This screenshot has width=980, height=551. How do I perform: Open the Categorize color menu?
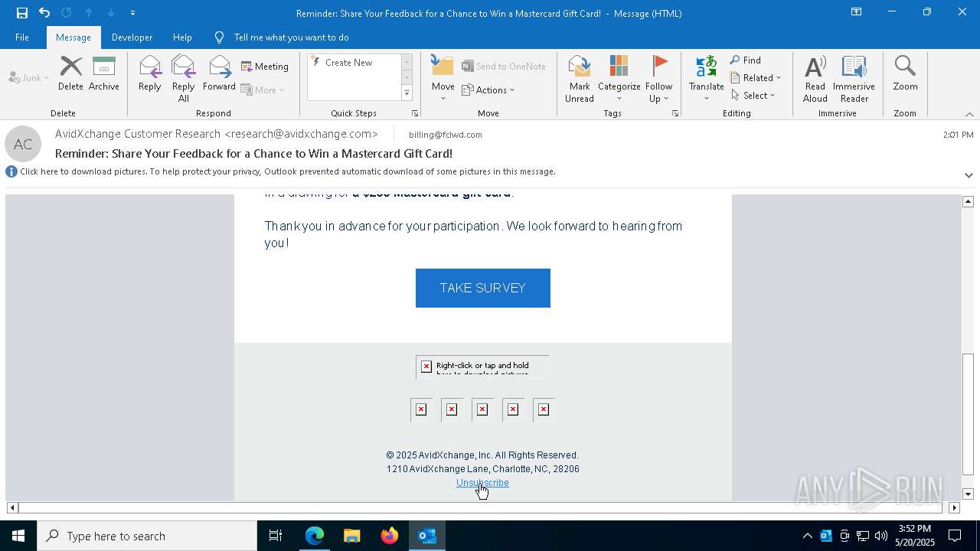(x=619, y=79)
